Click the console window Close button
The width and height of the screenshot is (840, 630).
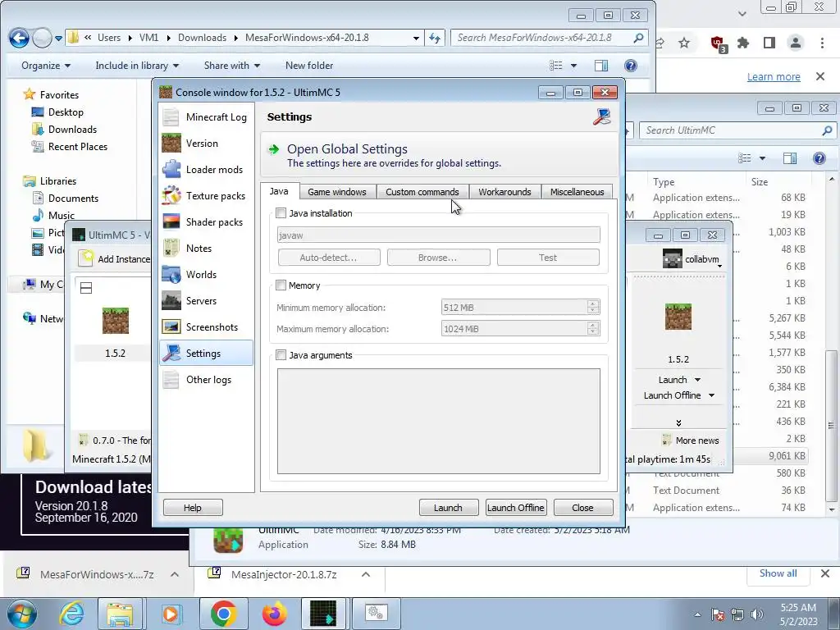(x=583, y=507)
